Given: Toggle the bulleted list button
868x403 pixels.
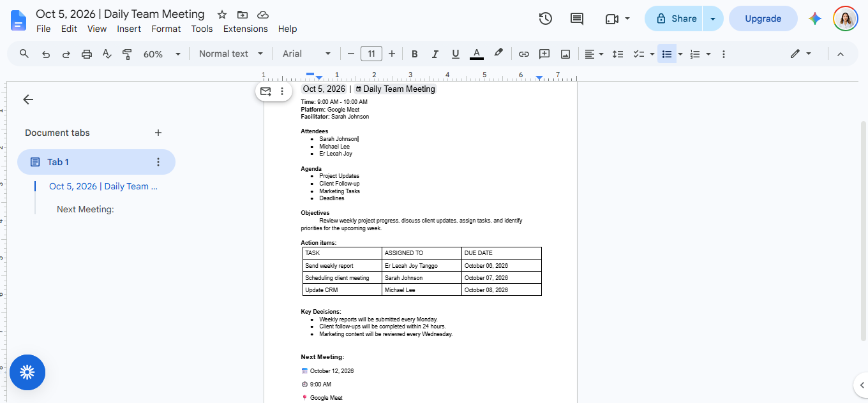Looking at the screenshot, I should tap(666, 54).
